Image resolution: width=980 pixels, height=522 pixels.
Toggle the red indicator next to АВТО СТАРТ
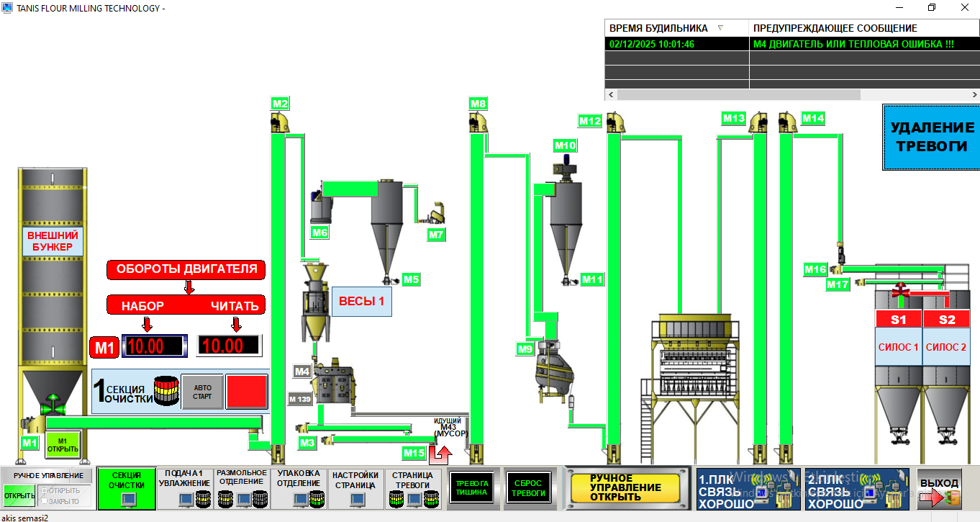point(246,391)
